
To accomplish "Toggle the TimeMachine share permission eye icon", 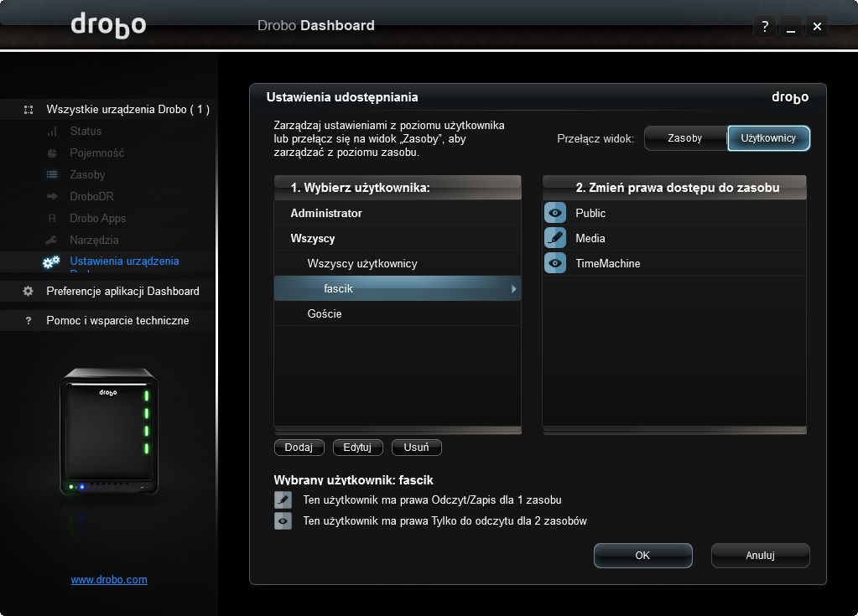I will (x=555, y=263).
